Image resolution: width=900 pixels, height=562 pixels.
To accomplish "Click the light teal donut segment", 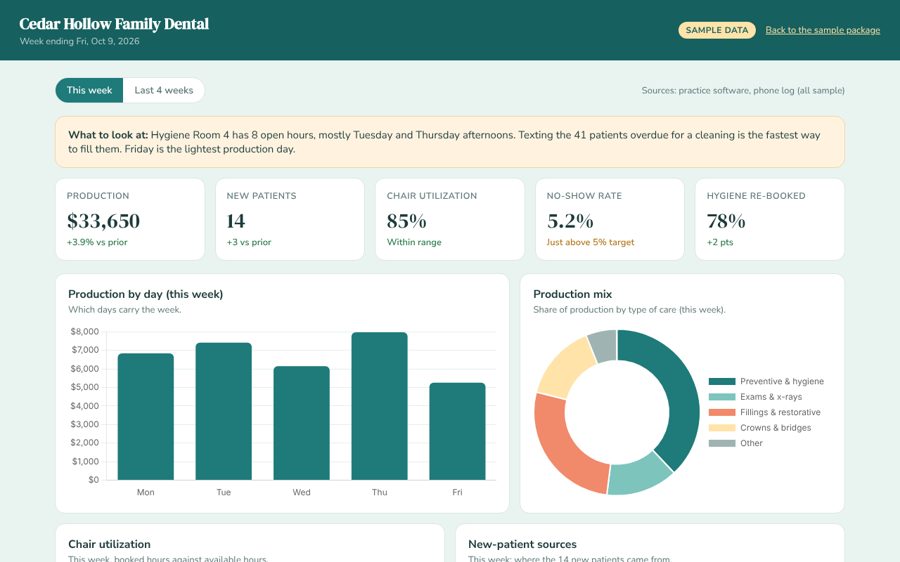I will (638, 476).
